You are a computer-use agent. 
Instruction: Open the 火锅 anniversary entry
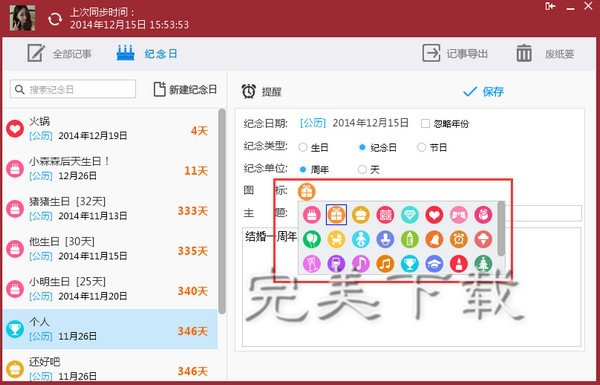click(110, 129)
